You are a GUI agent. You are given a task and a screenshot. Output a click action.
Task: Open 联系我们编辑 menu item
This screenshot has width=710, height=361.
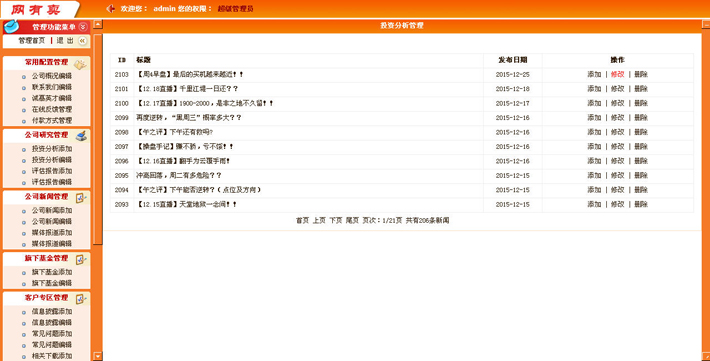click(52, 87)
